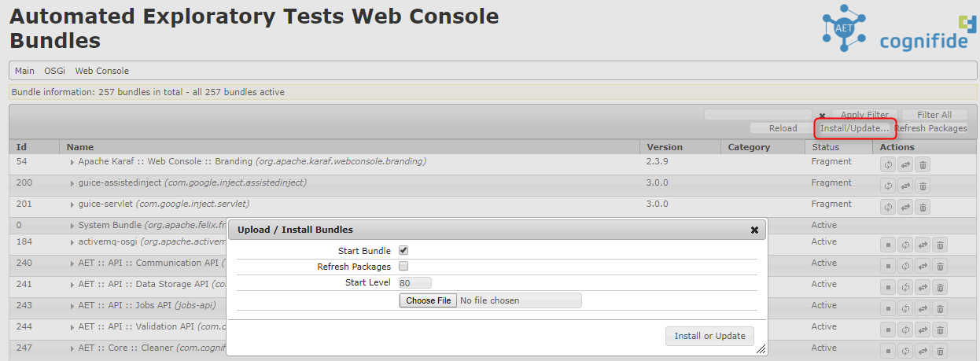Uninstall the Data Storage API bundle, Id 241
This screenshot has height=361, width=980.
(x=941, y=288)
